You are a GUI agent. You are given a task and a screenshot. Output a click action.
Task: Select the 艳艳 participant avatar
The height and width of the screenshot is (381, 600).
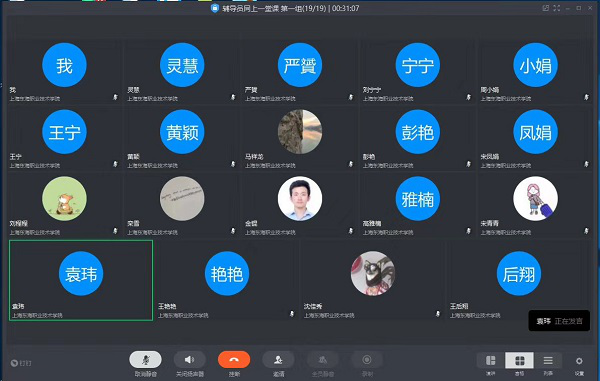coord(227,274)
